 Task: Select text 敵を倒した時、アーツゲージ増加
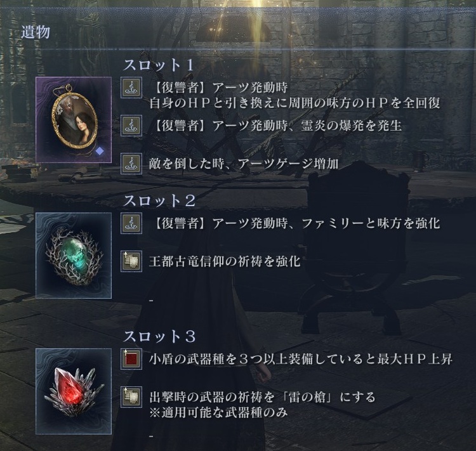pyautogui.click(x=244, y=164)
